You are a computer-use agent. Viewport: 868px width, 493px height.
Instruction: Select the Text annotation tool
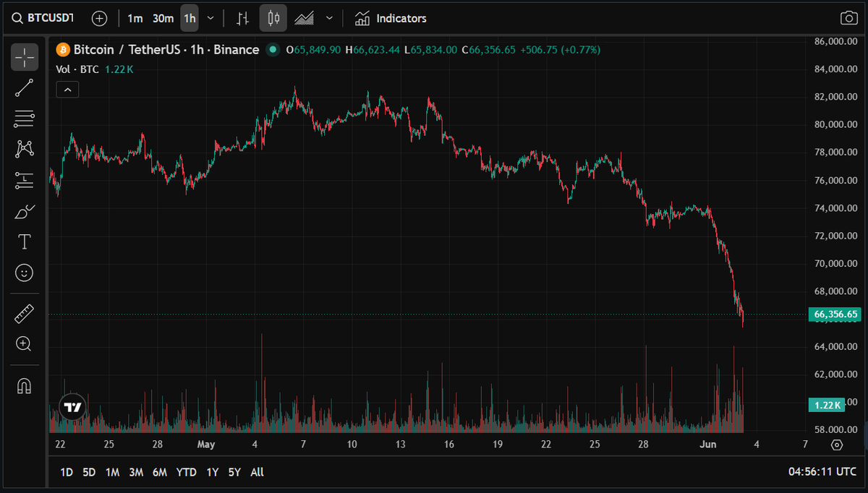click(x=25, y=241)
